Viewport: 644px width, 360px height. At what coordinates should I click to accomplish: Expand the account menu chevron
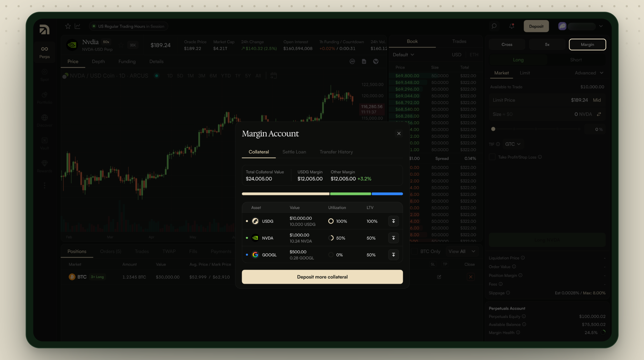pyautogui.click(x=601, y=26)
